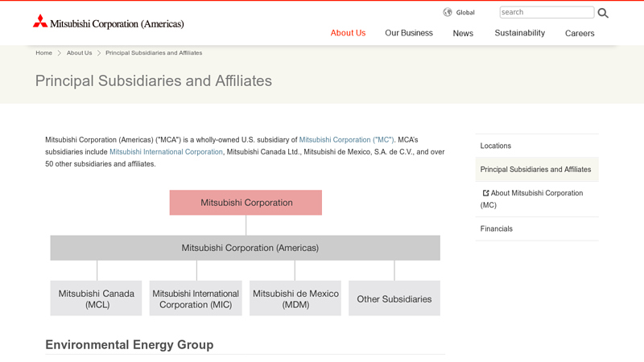The image size is (644, 362).
Task: Click the search magnifier icon
Action: pos(603,13)
